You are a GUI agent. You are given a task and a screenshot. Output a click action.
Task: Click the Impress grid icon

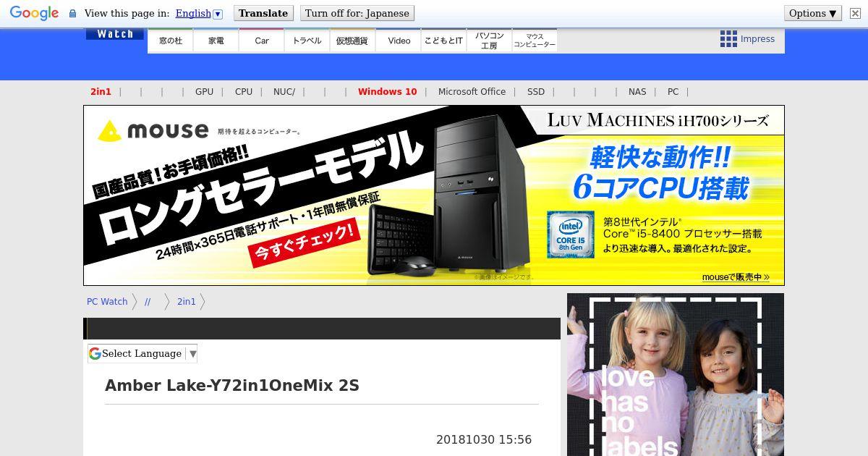(728, 39)
